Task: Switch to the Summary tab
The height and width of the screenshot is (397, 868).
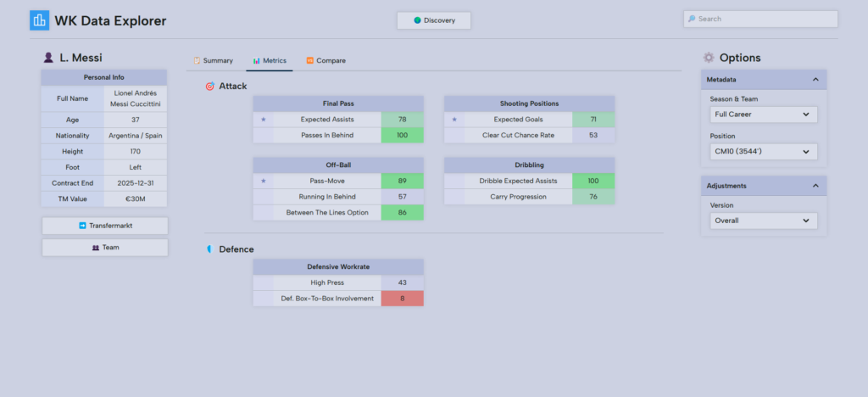Action: pos(213,61)
